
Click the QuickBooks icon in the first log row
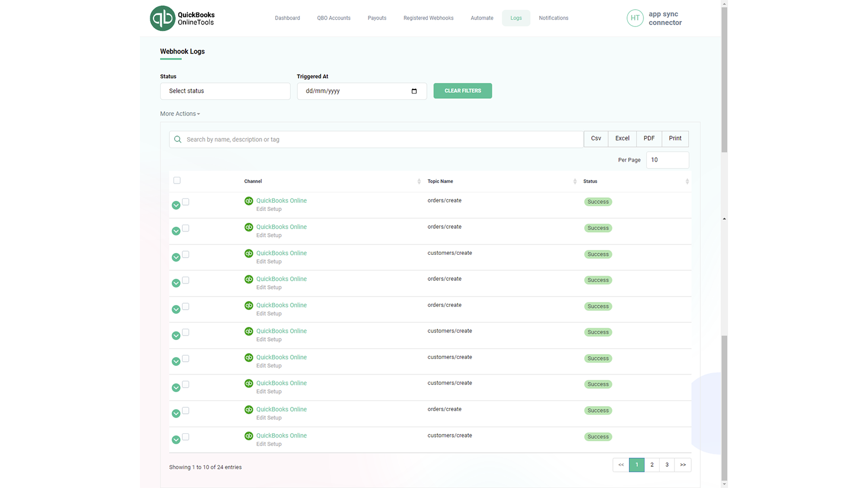click(x=248, y=201)
